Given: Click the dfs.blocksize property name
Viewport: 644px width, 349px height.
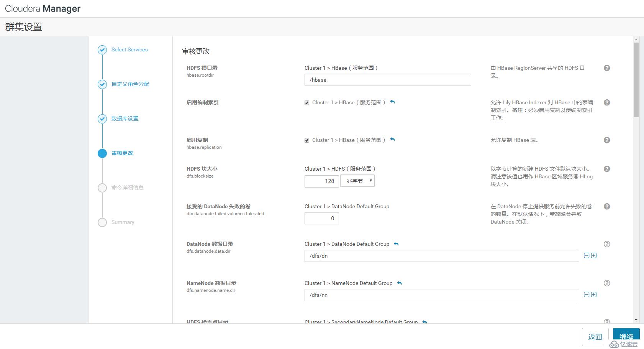Looking at the screenshot, I should [200, 176].
